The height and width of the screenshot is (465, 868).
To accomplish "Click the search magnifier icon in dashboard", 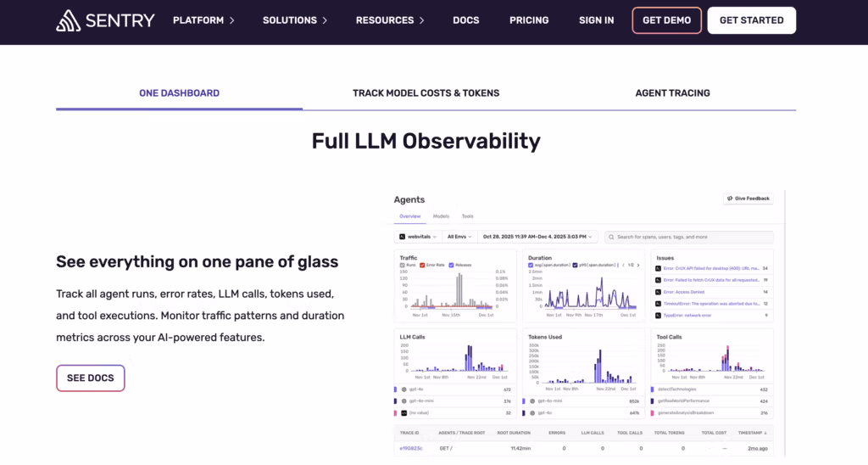I will [611, 238].
